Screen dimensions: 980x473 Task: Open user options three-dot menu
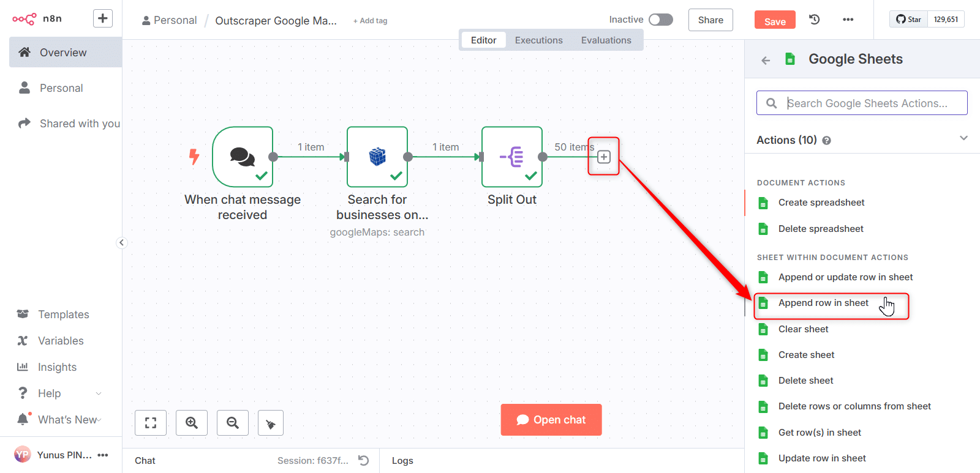(x=103, y=455)
